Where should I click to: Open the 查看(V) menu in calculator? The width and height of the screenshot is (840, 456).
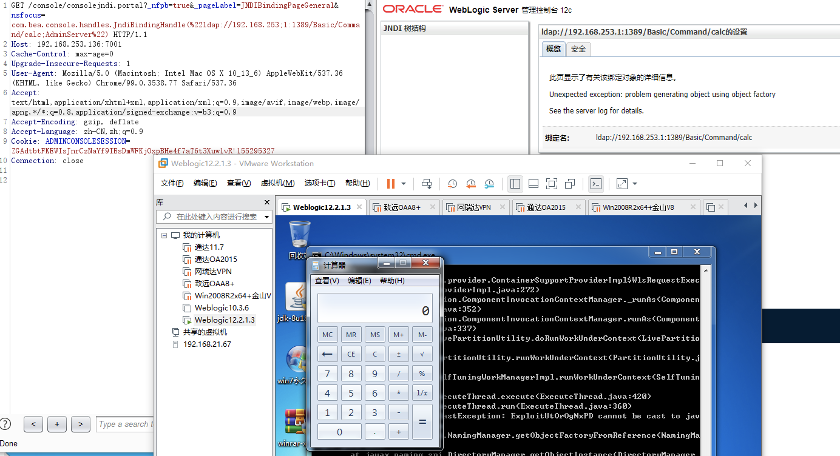click(328, 281)
